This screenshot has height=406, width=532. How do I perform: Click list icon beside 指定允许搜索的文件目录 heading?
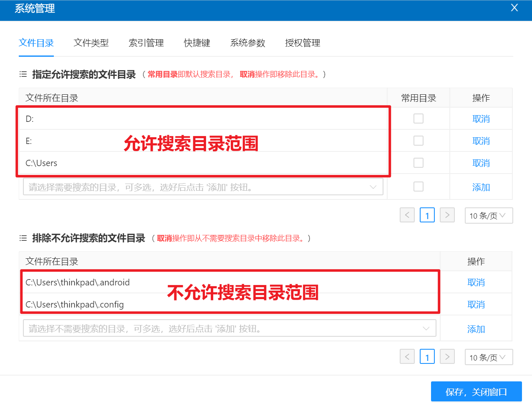(x=23, y=74)
